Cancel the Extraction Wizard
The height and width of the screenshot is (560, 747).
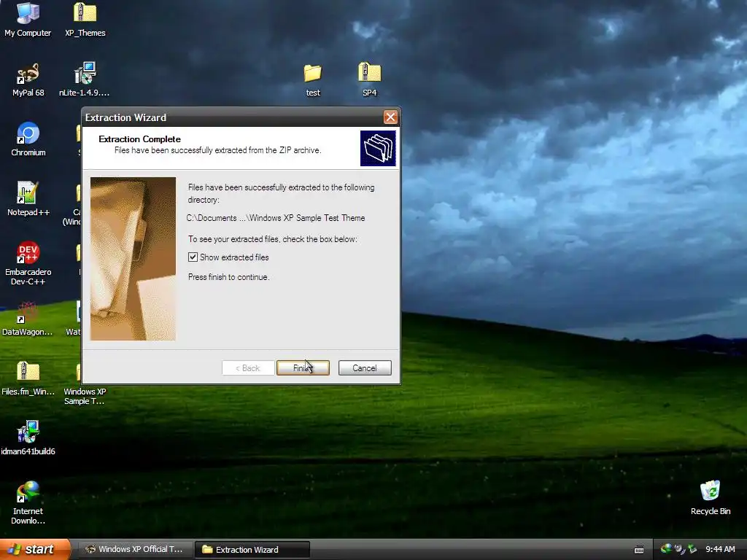coord(365,367)
